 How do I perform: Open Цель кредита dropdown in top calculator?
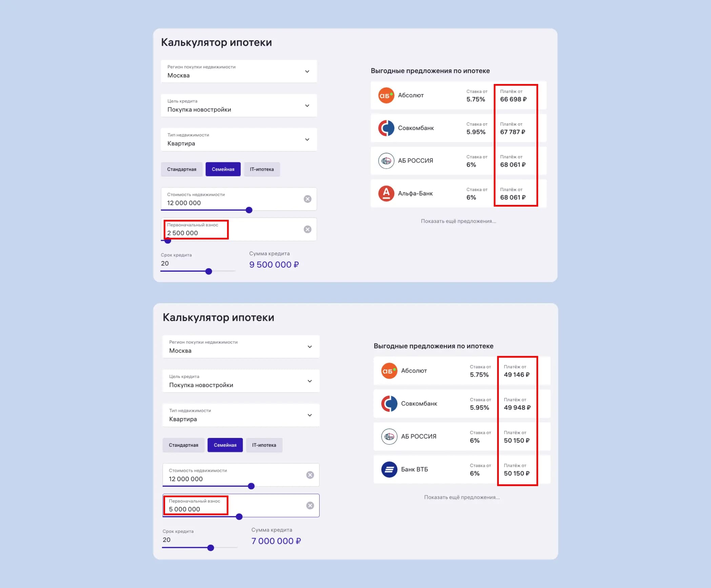[x=239, y=105]
